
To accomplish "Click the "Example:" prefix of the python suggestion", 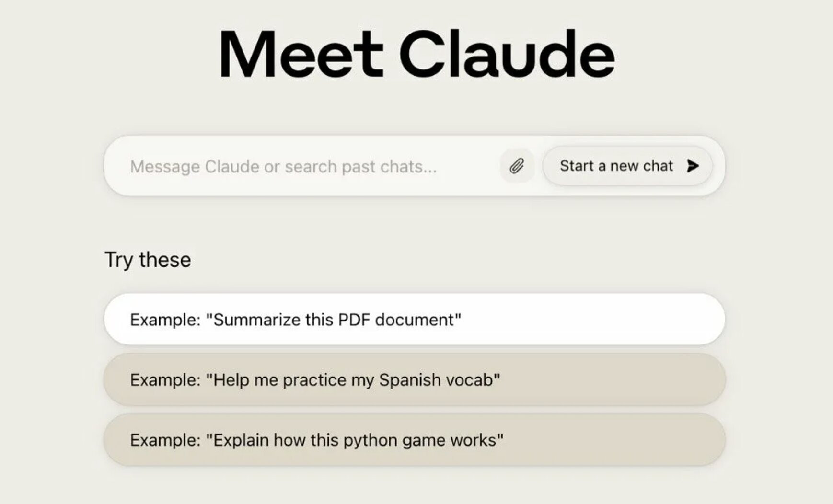I will tap(165, 440).
